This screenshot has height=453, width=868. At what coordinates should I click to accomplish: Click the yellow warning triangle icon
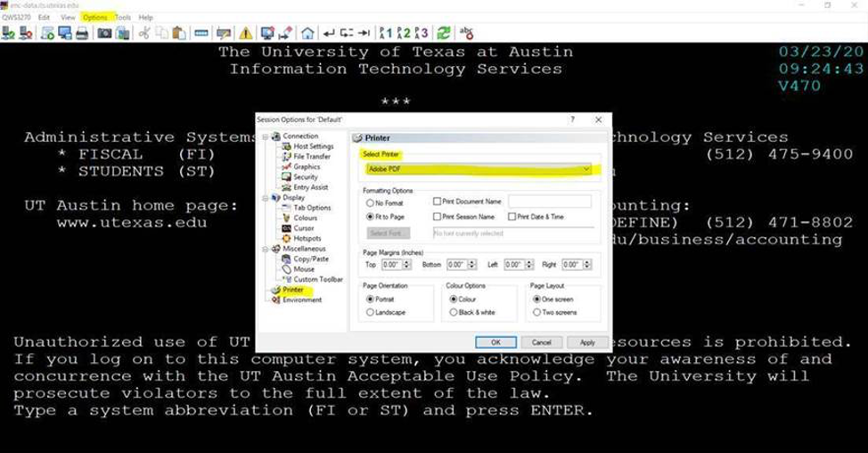click(x=245, y=33)
